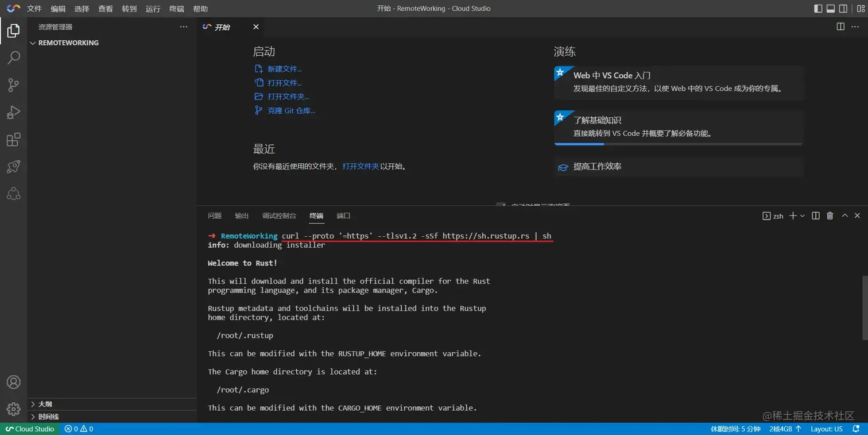The width and height of the screenshot is (868, 435).
Task: Open the Accounts icon in activity bar
Action: tap(13, 382)
